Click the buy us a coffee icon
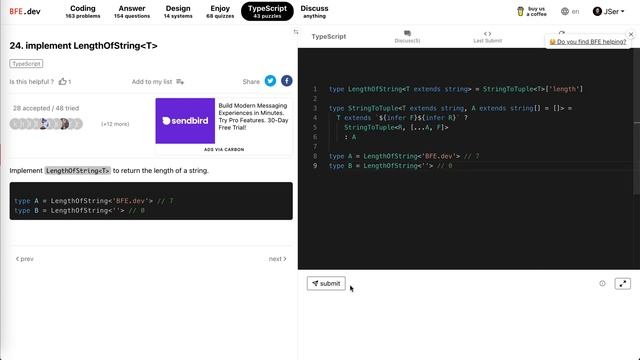640x360 pixels. coord(520,11)
